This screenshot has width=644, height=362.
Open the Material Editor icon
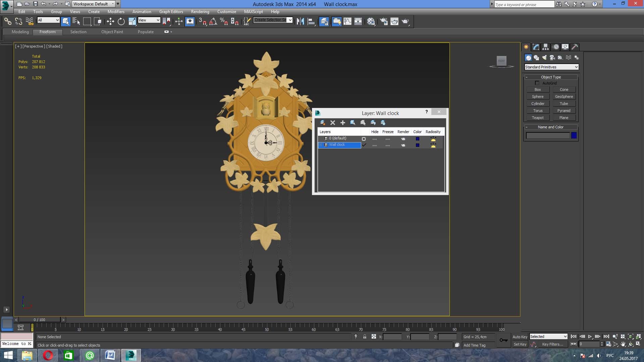pos(371,21)
